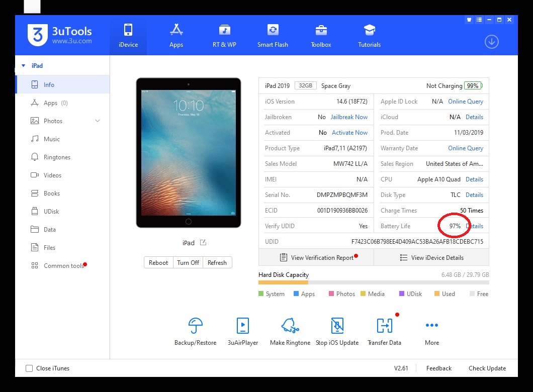The image size is (533, 392).
Task: Toggle the Close iTunes checkbox
Action: tap(29, 368)
